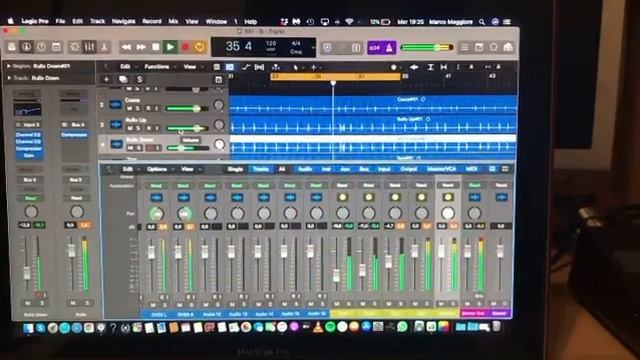Open the Library button in control bar
The height and width of the screenshot is (360, 640).
pos(11,47)
